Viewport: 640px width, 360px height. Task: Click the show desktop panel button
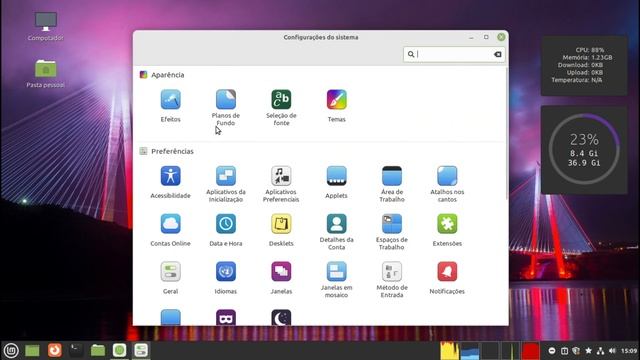point(33,350)
